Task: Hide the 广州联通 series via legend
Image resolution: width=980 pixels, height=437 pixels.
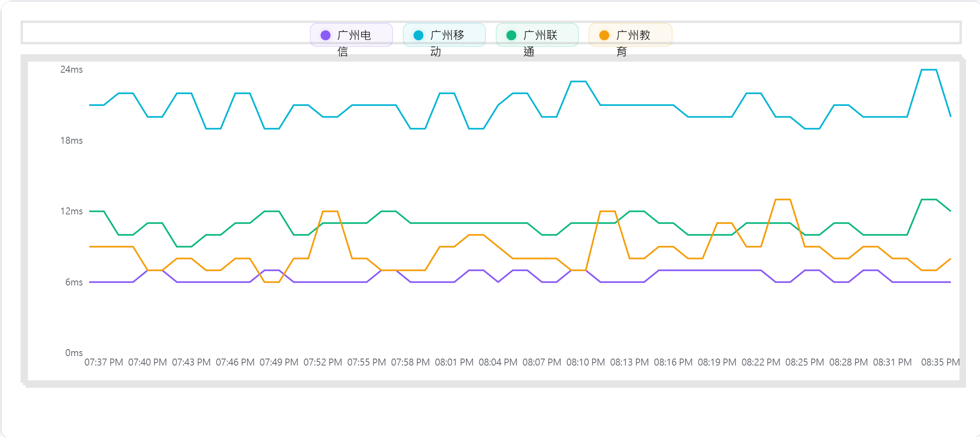Action: (537, 35)
